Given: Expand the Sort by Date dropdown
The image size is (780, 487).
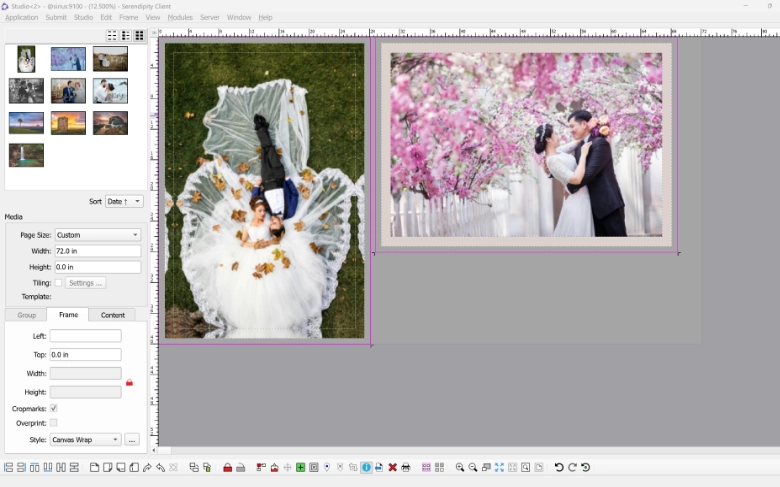Looking at the screenshot, I should [x=124, y=201].
